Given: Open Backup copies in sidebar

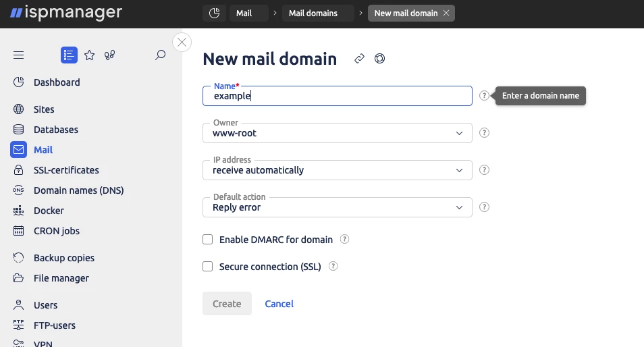Looking at the screenshot, I should tap(64, 258).
